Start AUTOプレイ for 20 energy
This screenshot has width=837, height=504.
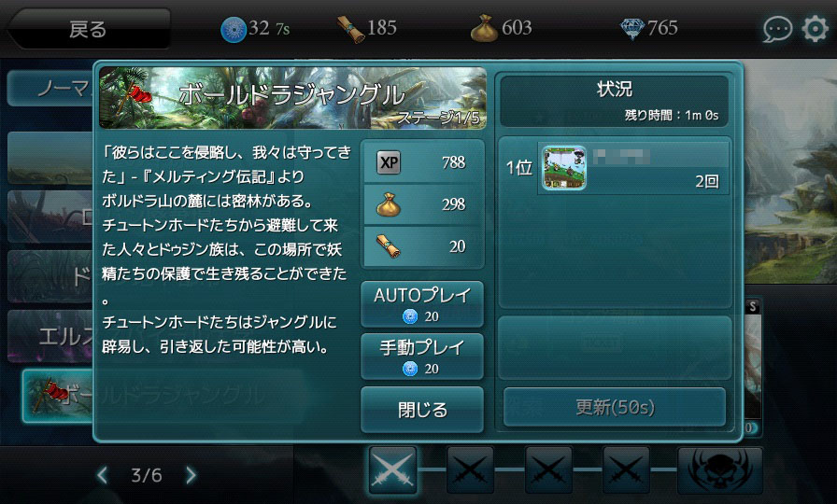(422, 304)
